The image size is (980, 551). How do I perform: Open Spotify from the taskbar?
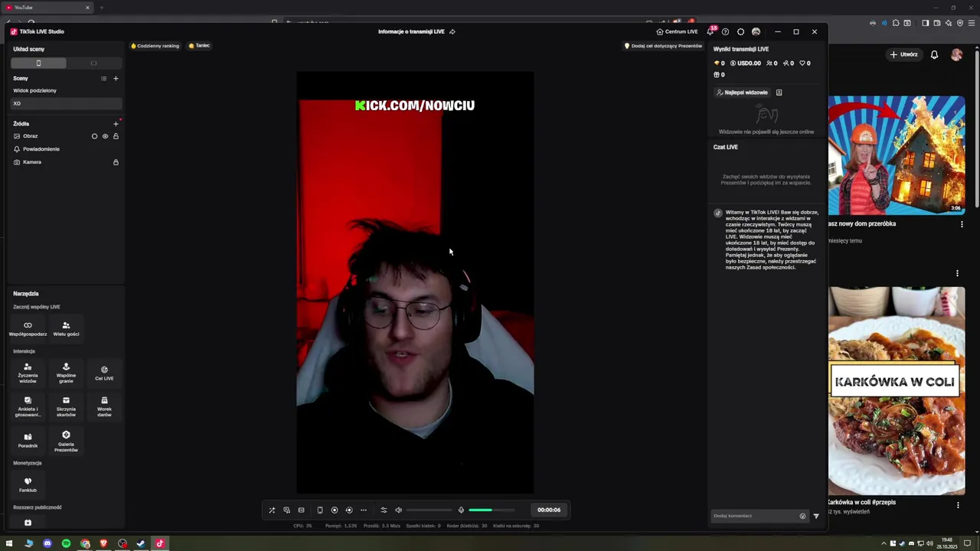coord(66,543)
